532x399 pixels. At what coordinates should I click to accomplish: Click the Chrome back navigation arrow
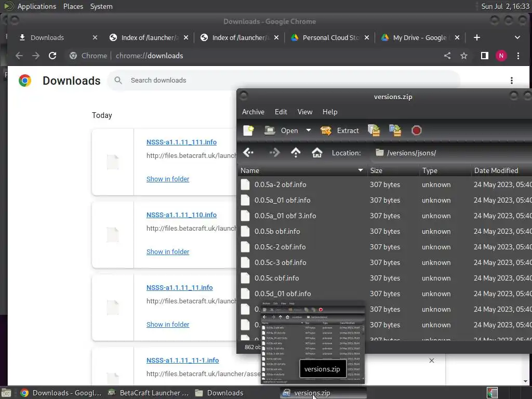19,56
